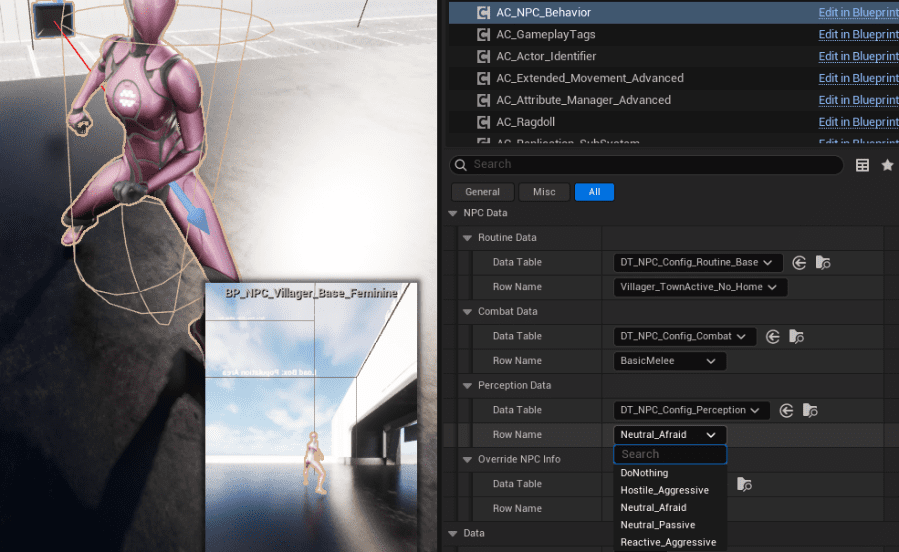Collapse the Override NPC Info group
The image size is (899, 552).
coord(467,460)
